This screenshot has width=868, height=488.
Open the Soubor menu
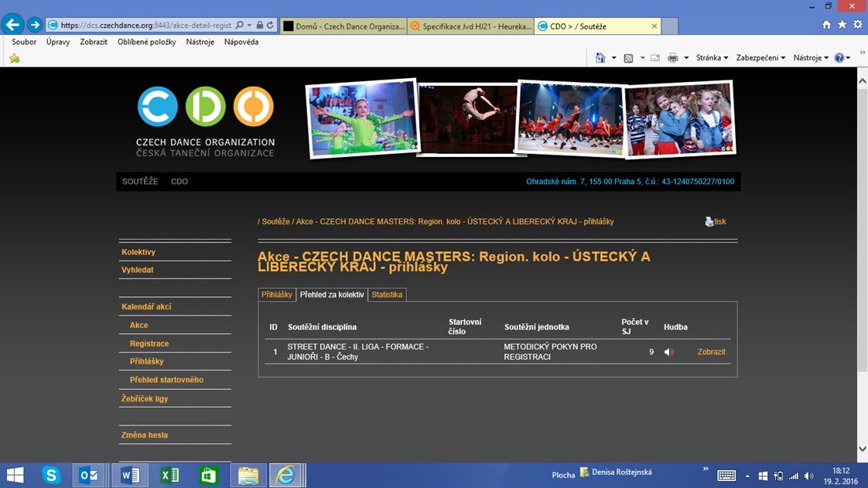coord(24,42)
